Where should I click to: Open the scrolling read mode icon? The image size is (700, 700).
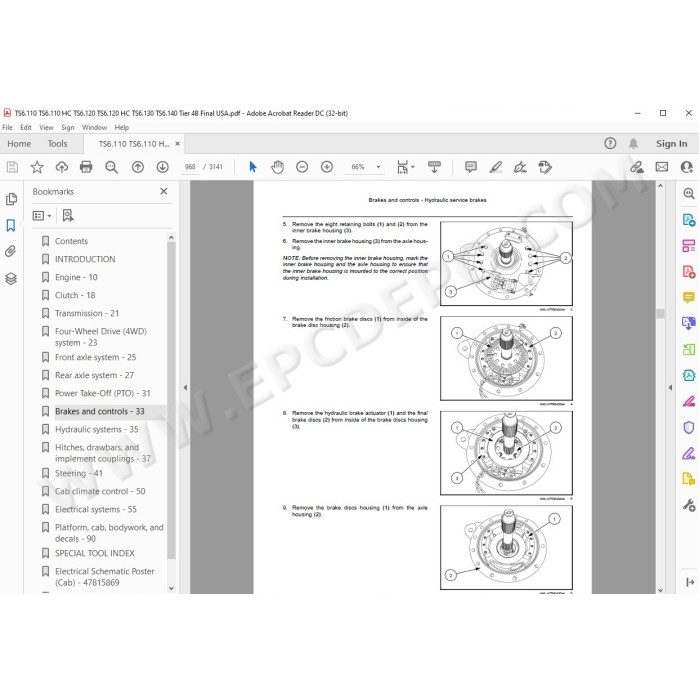434,167
